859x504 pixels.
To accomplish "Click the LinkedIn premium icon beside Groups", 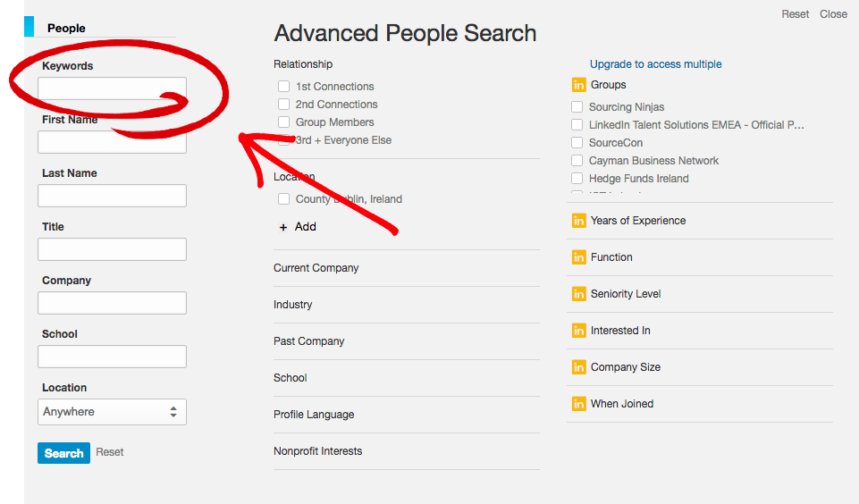I will pos(578,85).
